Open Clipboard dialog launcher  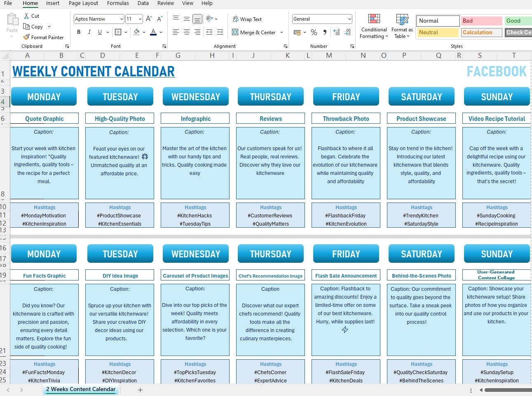click(67, 46)
